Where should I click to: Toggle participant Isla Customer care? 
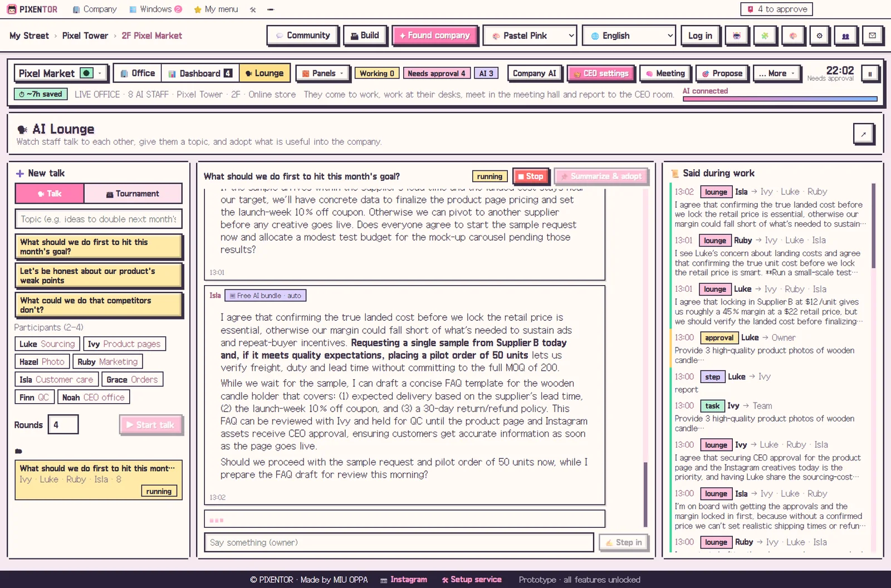pyautogui.click(x=56, y=380)
